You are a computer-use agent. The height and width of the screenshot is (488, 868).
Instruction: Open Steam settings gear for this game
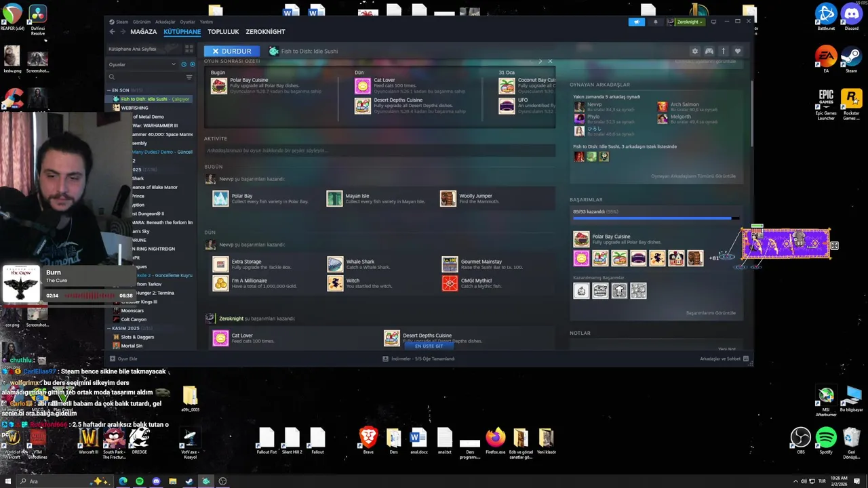(694, 51)
